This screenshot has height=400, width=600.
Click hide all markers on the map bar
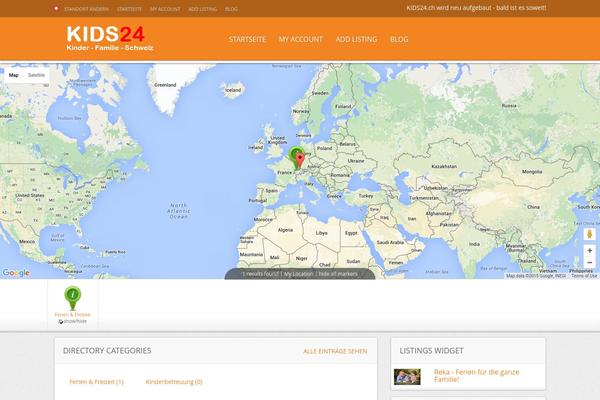[338, 274]
